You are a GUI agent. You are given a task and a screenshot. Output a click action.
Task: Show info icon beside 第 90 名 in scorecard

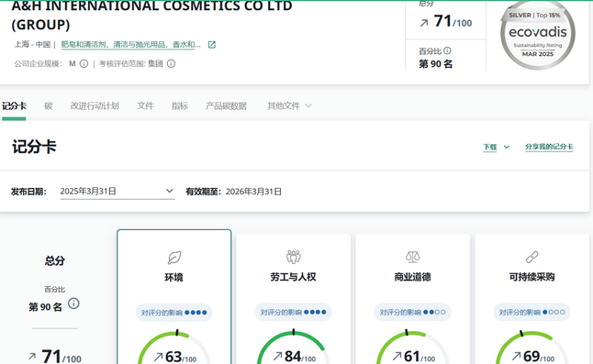coord(73,303)
